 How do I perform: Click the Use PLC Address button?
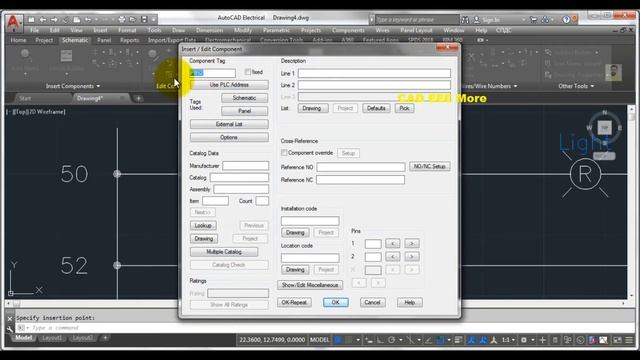click(x=229, y=85)
